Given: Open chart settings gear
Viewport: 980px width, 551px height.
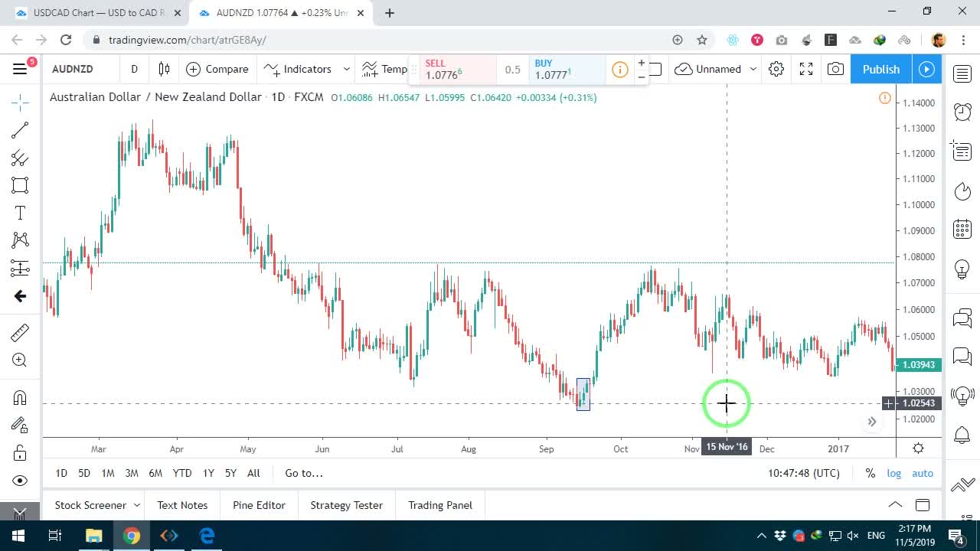Looking at the screenshot, I should click(776, 69).
